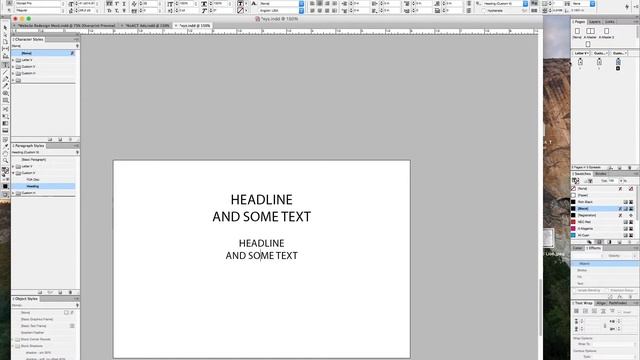Image resolution: width=640 pixels, height=360 pixels.
Task: Toggle the Hyphenate checkbox
Action: [484, 10]
